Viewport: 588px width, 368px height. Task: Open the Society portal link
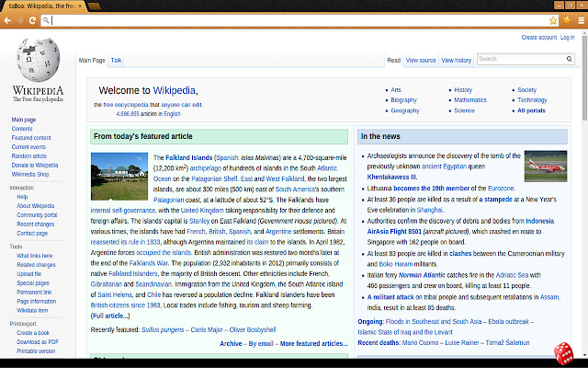pyautogui.click(x=526, y=90)
